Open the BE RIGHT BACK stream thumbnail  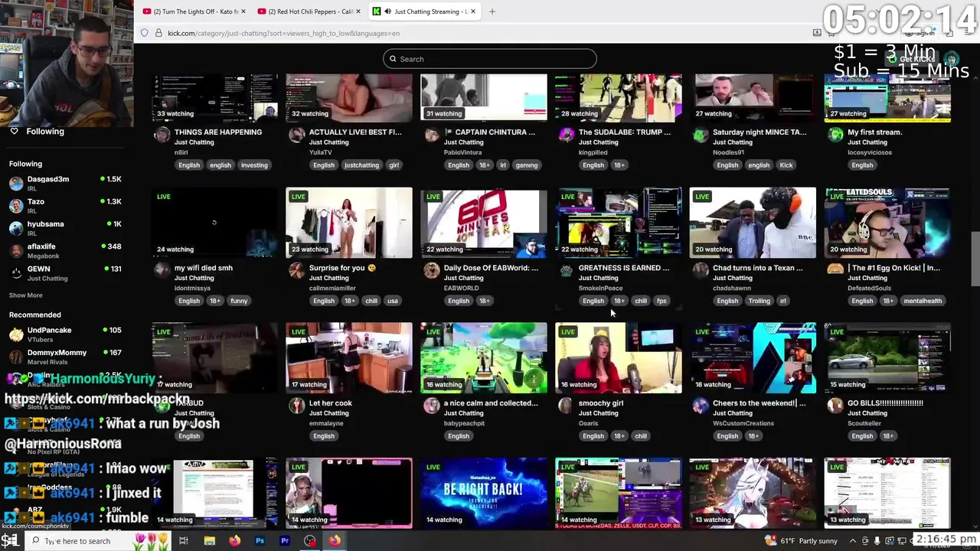tap(484, 493)
